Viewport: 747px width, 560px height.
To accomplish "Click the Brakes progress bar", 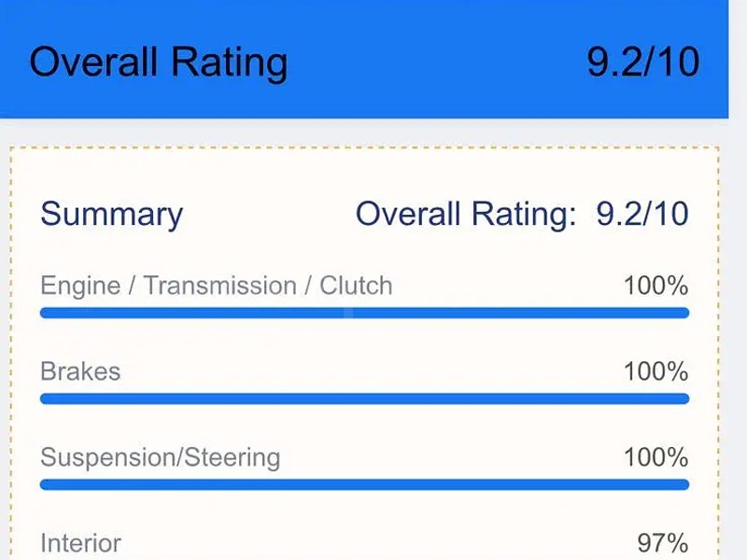I will 364,399.
